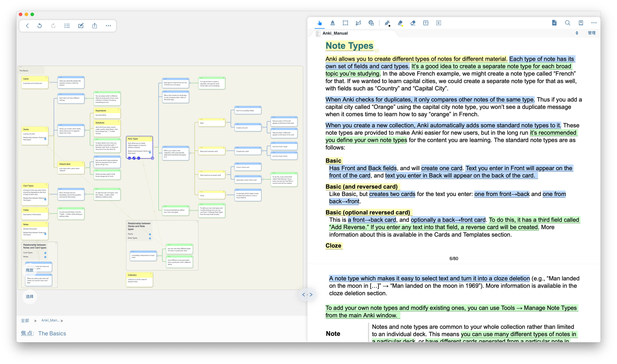The width and height of the screenshot is (617, 364).
Task: Change the marker's yellow color dot
Action: tap(402, 26)
